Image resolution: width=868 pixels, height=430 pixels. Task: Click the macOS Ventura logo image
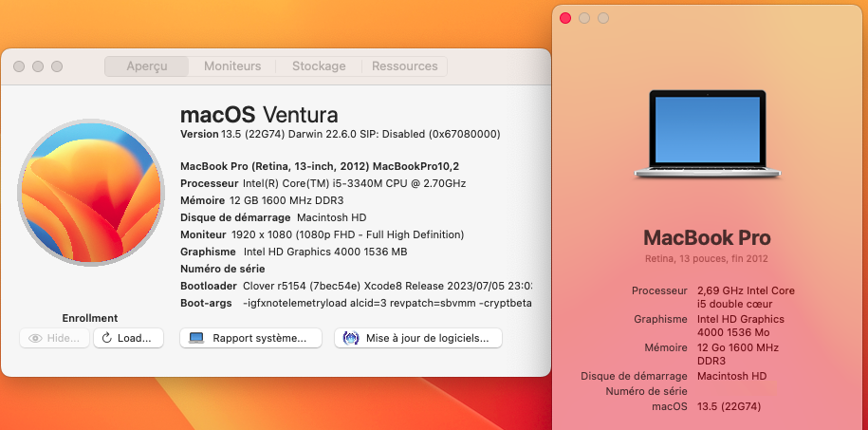(91, 193)
